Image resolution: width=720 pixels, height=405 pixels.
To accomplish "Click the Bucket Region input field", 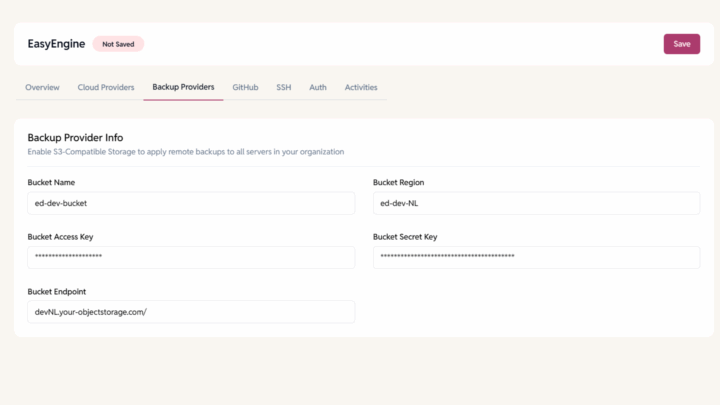I will (x=536, y=203).
